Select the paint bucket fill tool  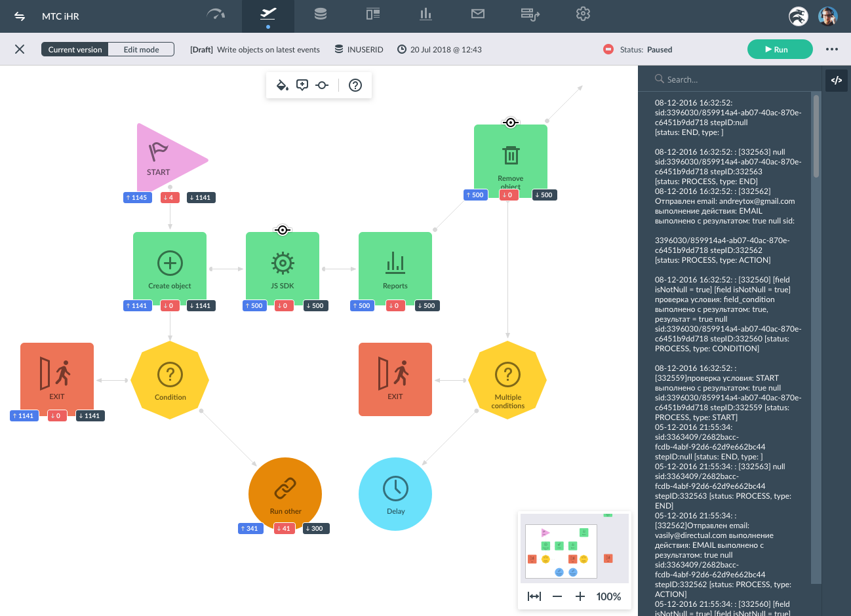pos(282,85)
